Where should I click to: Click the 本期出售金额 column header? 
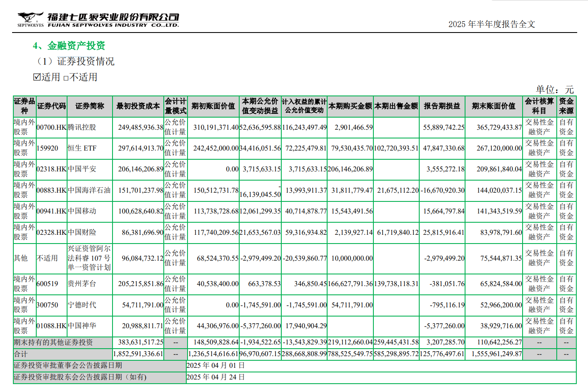click(x=396, y=106)
